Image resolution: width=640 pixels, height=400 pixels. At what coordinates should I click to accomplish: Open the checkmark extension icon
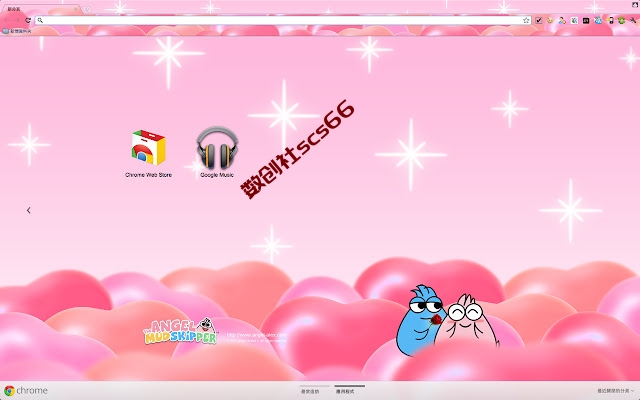tap(539, 20)
